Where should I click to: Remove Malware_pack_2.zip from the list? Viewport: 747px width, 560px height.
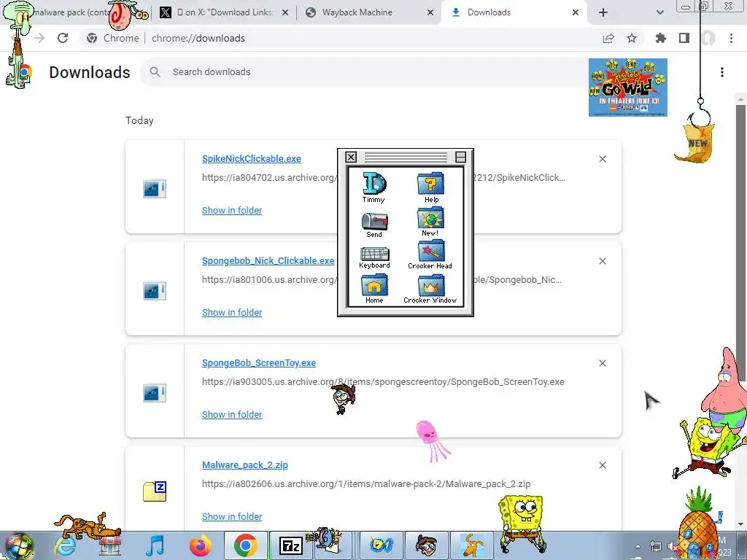(x=603, y=465)
